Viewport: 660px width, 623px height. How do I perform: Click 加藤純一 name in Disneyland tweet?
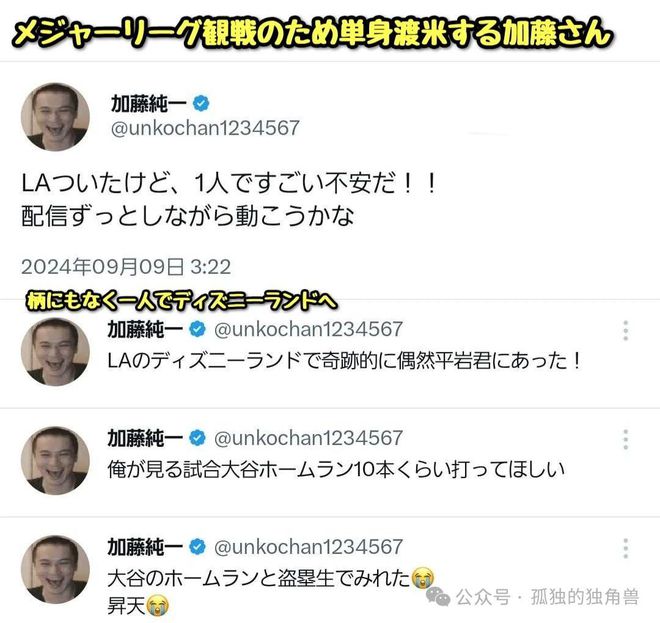(145, 329)
